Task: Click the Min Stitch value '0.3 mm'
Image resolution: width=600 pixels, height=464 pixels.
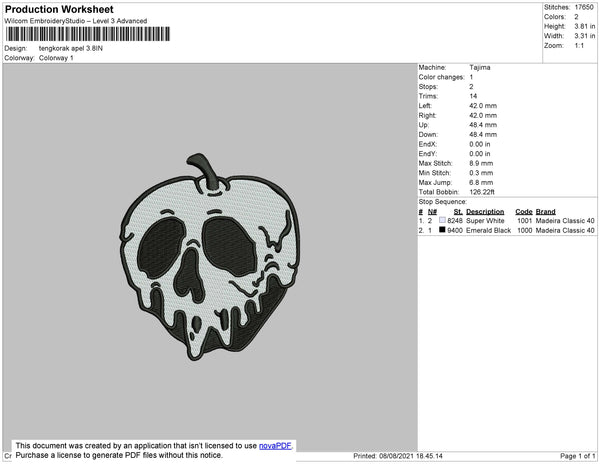Action: [x=481, y=173]
